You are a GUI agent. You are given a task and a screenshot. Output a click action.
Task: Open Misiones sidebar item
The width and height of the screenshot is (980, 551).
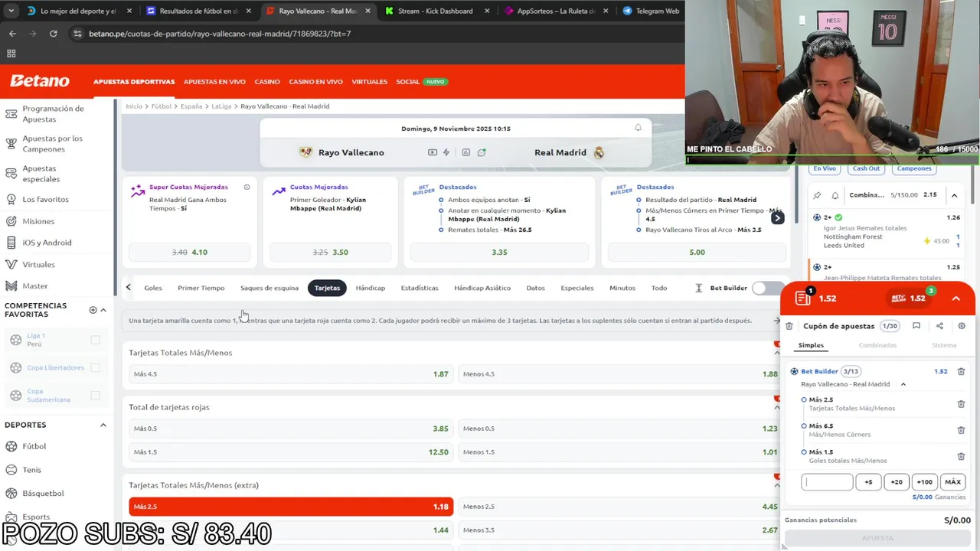point(38,221)
